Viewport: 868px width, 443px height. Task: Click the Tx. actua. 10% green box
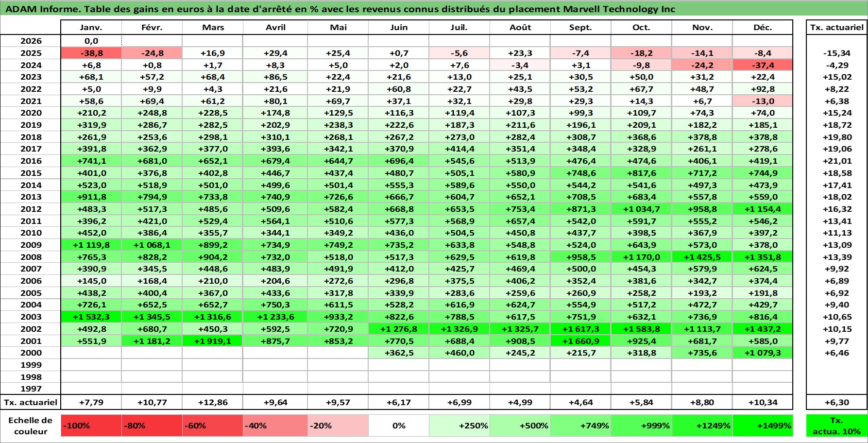tap(836, 426)
